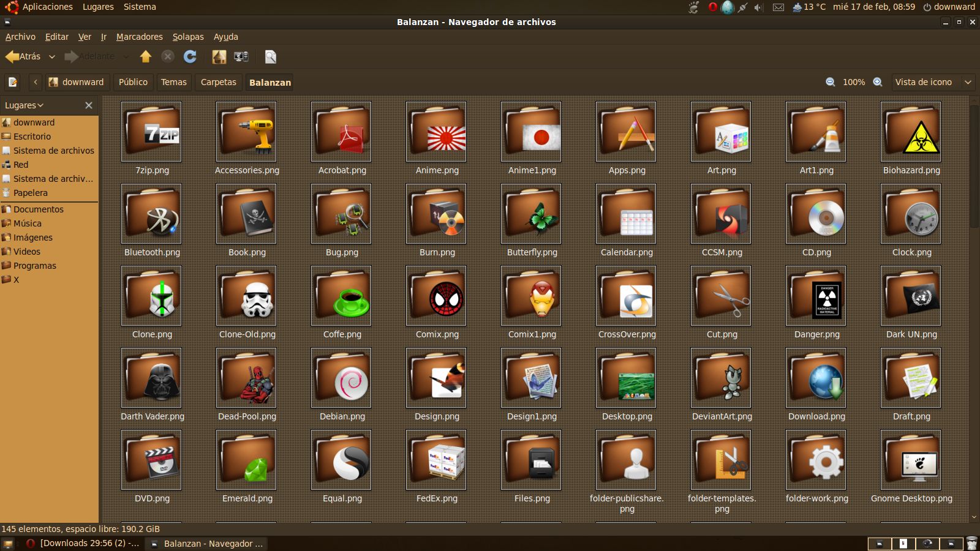The image size is (980, 551).
Task: Click the vertical scrollbar of file view
Action: [974, 167]
